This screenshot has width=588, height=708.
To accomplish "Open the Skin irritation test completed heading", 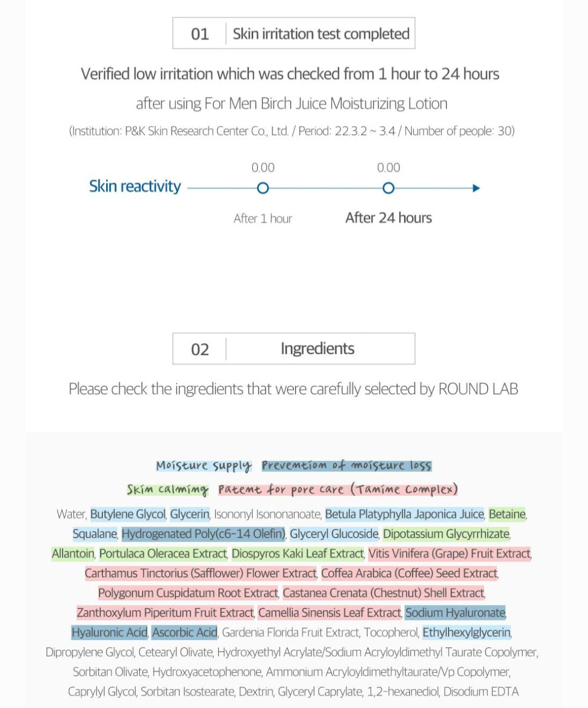I will pos(321,34).
